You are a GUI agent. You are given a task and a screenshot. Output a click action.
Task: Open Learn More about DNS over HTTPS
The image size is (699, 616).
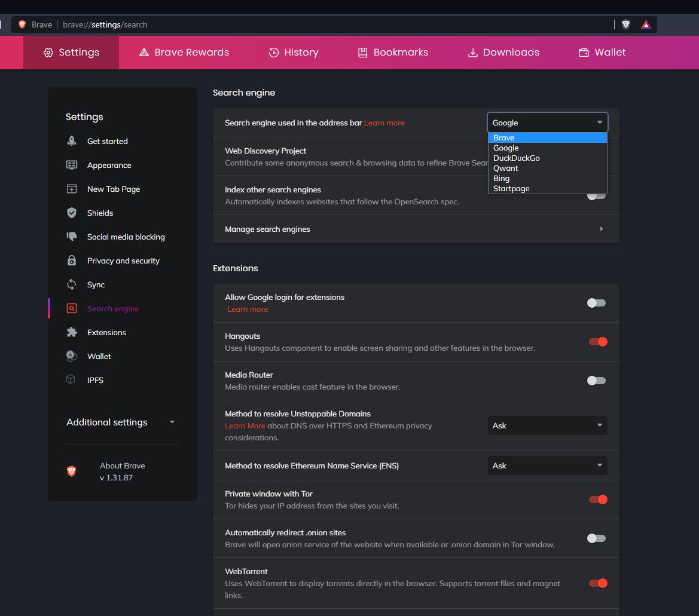245,426
